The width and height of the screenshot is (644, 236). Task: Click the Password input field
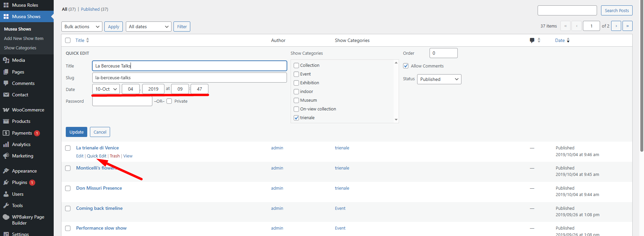tap(122, 101)
